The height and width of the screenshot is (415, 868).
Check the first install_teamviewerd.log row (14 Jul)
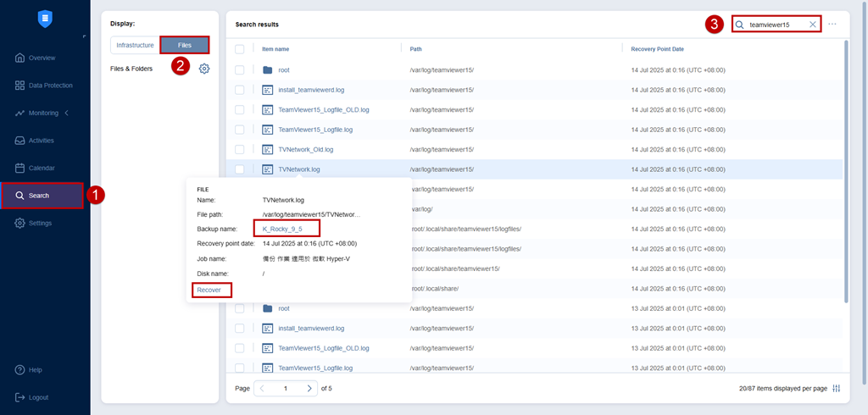tap(240, 90)
